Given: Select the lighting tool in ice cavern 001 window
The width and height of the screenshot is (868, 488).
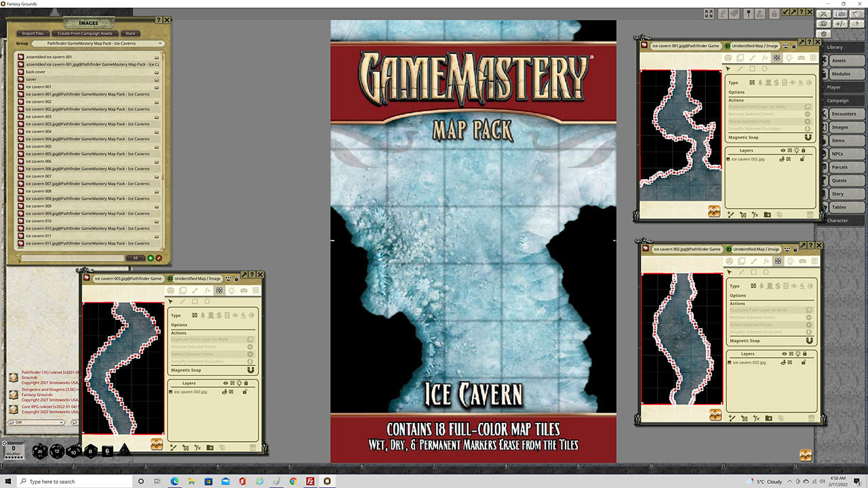Looking at the screenshot, I should tap(789, 58).
